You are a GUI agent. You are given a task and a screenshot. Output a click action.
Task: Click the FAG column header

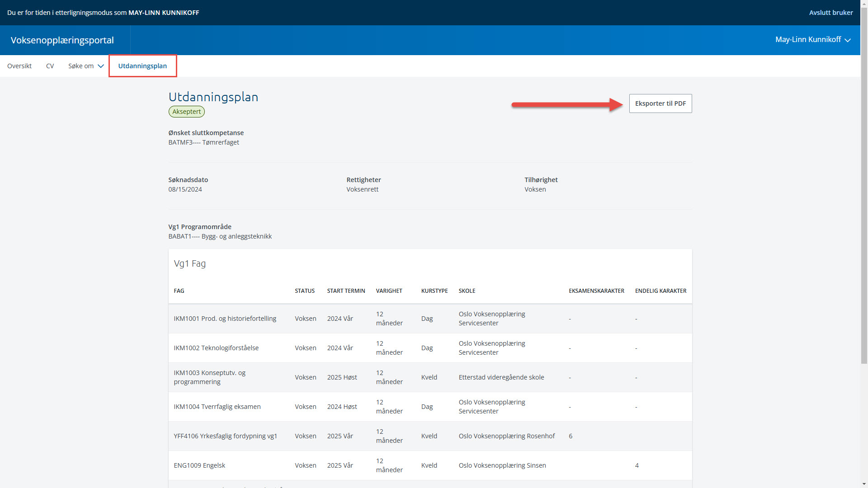click(x=179, y=291)
